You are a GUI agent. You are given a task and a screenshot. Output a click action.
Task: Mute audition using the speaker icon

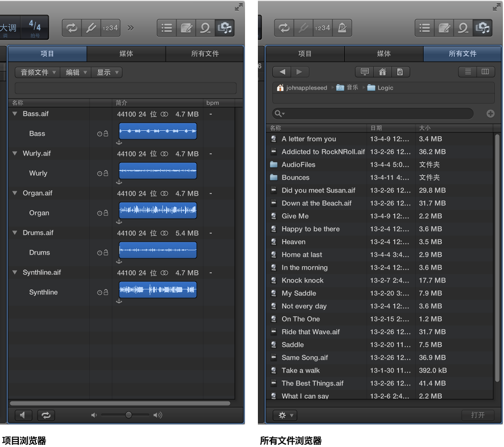point(23,415)
